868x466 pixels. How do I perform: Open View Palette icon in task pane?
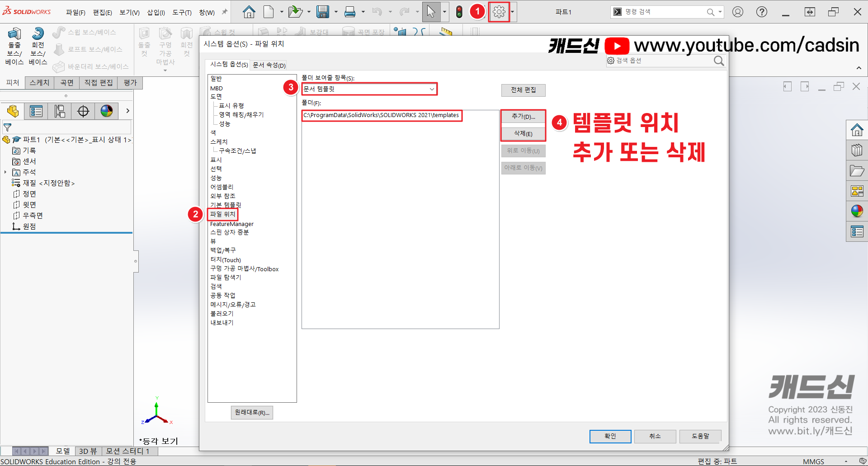click(857, 191)
